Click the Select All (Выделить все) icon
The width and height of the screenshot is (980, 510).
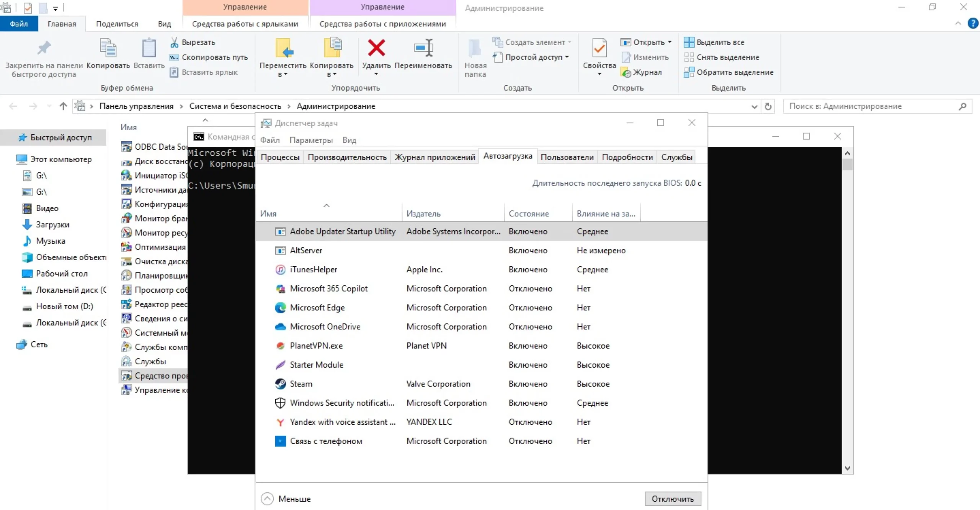point(689,42)
